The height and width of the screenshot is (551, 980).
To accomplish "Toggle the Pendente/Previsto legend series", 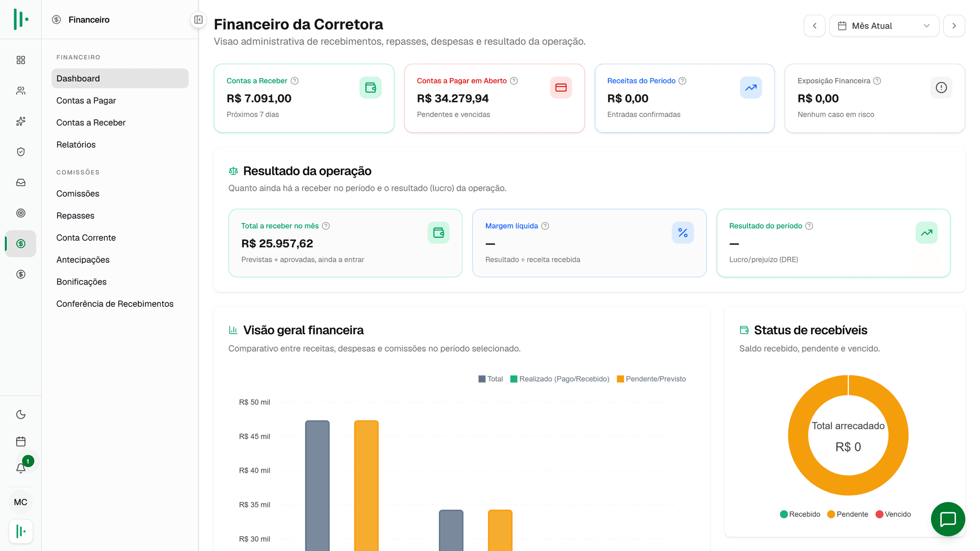I will (651, 379).
